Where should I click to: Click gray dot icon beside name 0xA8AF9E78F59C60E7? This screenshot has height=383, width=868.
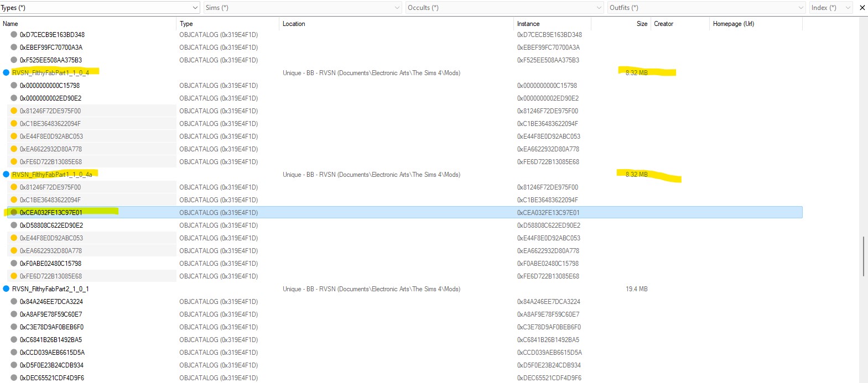click(14, 314)
